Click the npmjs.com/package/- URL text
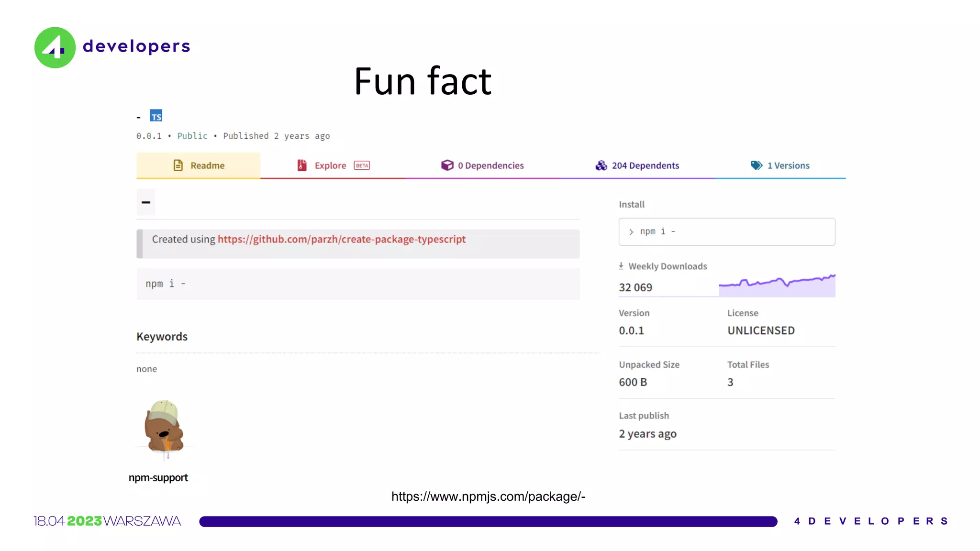The height and width of the screenshot is (551, 980). 489,496
